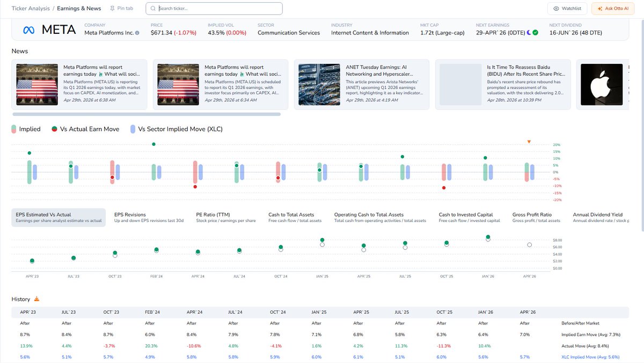Toggle the Implied legend series
This screenshot has height=363, width=644.
[x=26, y=129]
